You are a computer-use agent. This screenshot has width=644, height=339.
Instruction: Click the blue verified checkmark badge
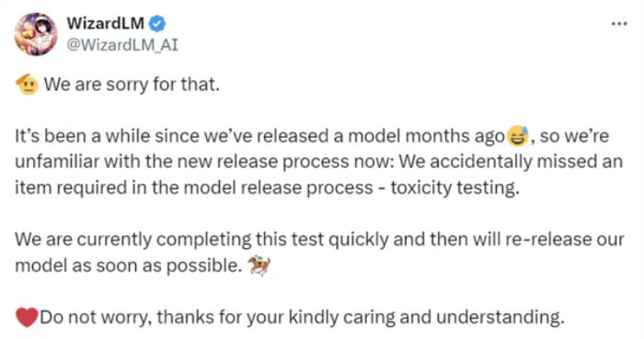click(157, 24)
